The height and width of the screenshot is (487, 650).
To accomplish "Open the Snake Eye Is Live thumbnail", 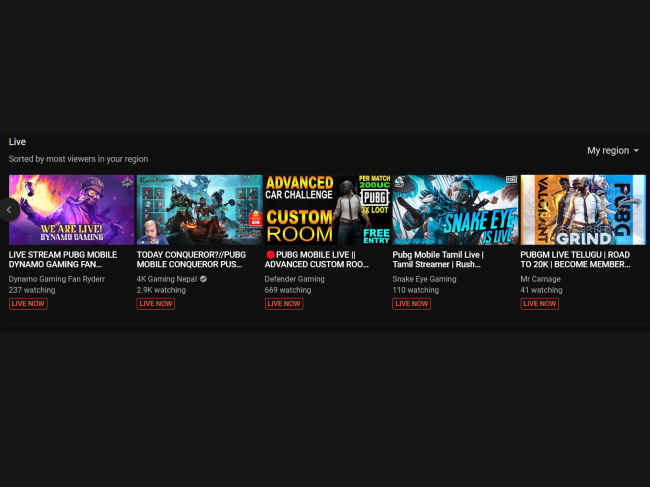I will click(455, 210).
